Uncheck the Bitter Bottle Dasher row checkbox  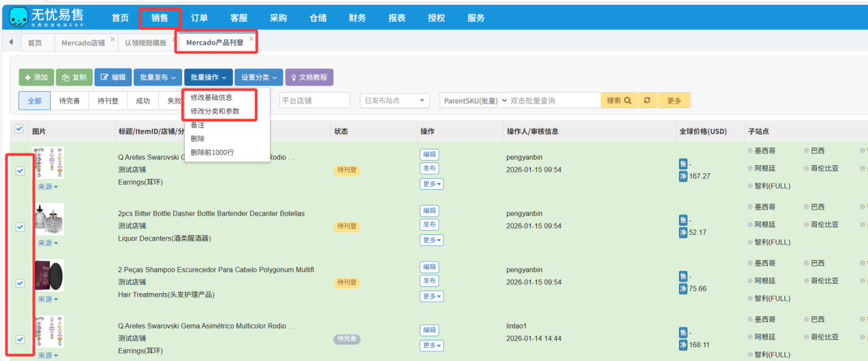[20, 227]
